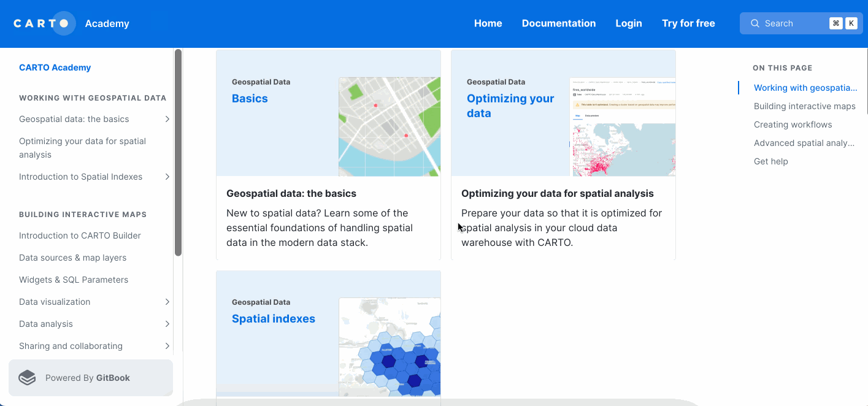Expand Introduction to Spatial Indexes chevron
Viewport: 868px width, 406px height.
pos(167,177)
